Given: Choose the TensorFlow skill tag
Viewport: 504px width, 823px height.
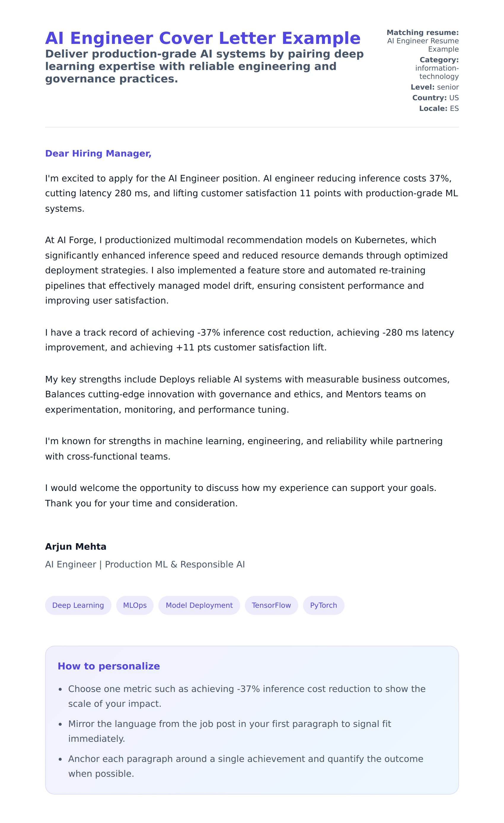Looking at the screenshot, I should 271,605.
